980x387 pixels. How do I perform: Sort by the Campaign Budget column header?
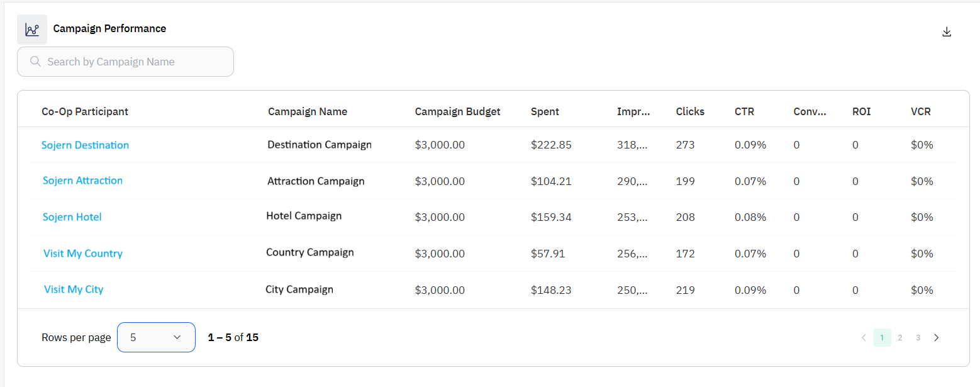(457, 111)
